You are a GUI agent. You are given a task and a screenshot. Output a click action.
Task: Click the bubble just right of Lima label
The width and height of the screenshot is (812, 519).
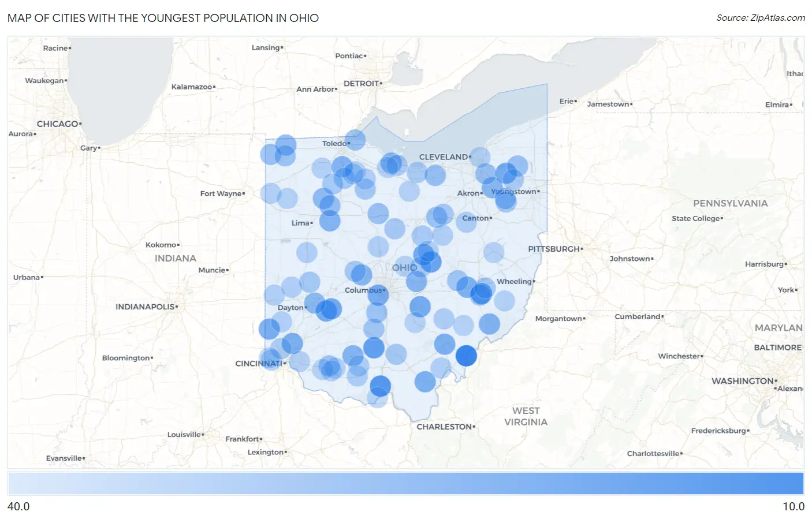tap(330, 221)
